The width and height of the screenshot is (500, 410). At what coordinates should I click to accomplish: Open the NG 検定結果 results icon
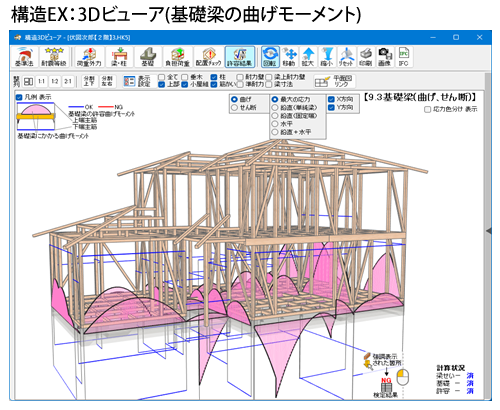click(x=386, y=388)
